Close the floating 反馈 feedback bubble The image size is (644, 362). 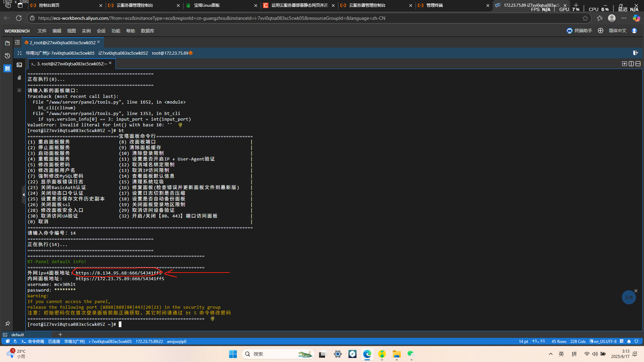point(636,291)
